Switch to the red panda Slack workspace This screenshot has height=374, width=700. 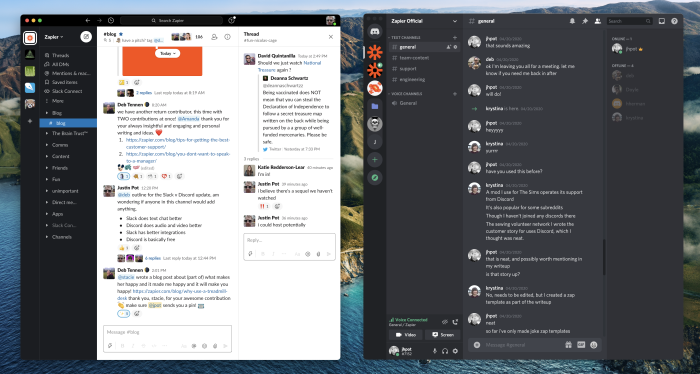[30, 104]
